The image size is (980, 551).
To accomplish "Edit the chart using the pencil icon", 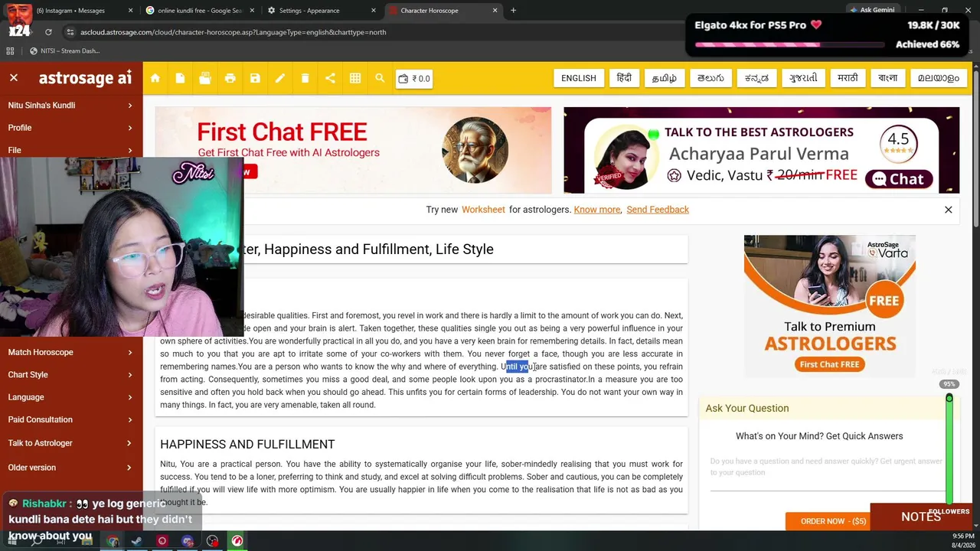I will tap(280, 78).
